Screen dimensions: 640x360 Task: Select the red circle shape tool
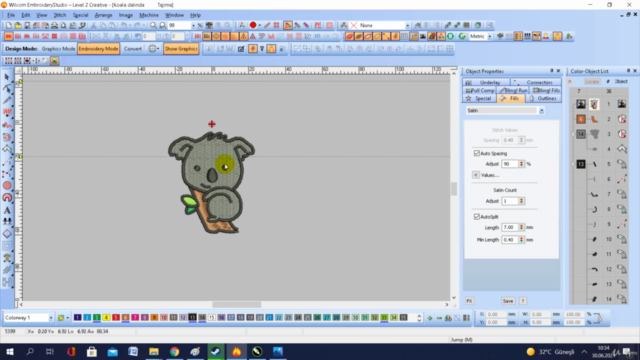7,186
